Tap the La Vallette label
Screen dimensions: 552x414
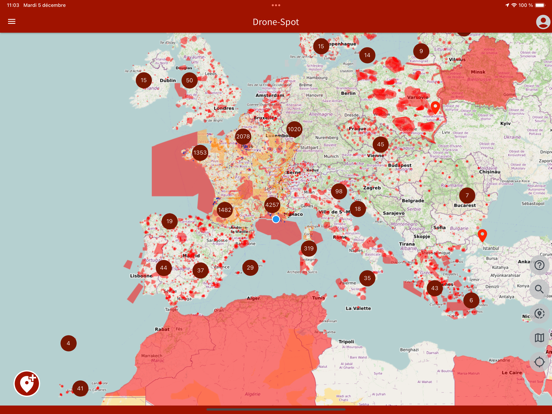coord(358,308)
